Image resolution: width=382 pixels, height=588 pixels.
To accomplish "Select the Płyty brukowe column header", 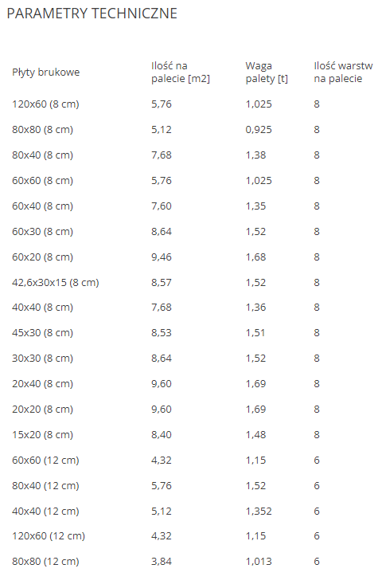I will coord(45,72).
